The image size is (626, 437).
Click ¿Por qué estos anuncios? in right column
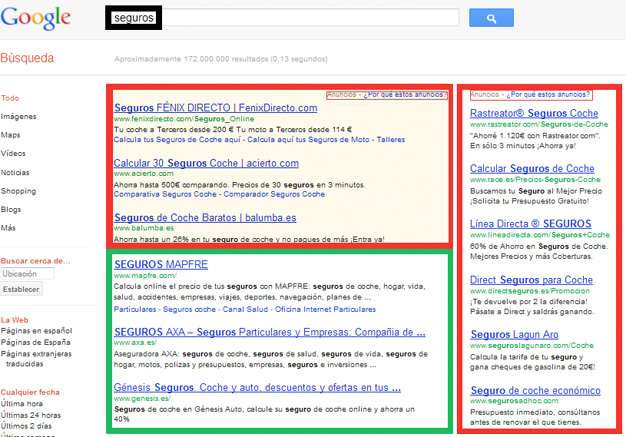pyautogui.click(x=548, y=95)
